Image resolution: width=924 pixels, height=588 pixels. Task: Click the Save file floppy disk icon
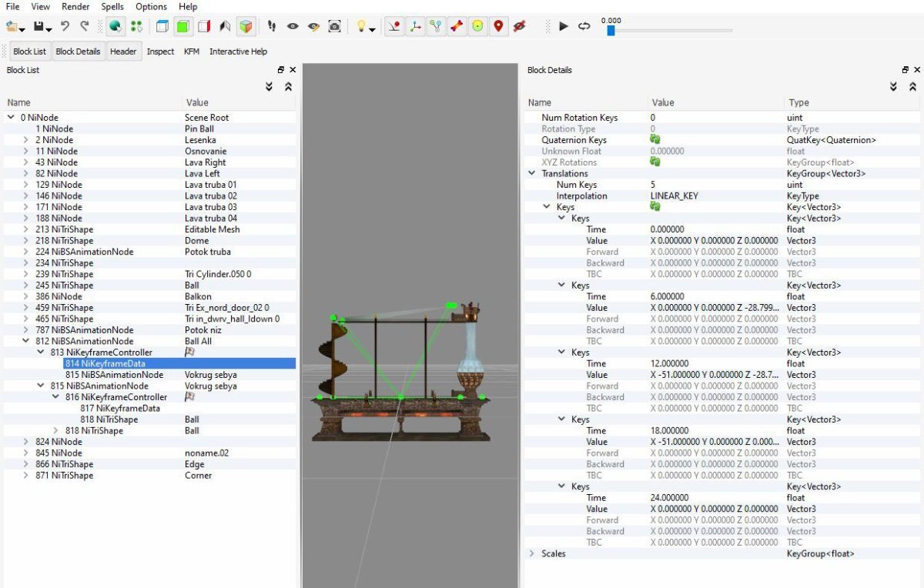tap(38, 27)
